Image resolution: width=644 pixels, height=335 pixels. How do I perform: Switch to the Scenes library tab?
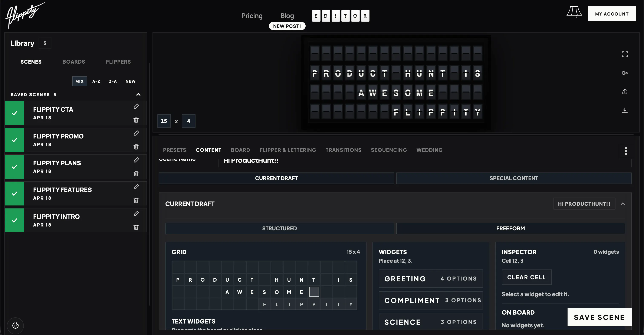[x=31, y=62]
